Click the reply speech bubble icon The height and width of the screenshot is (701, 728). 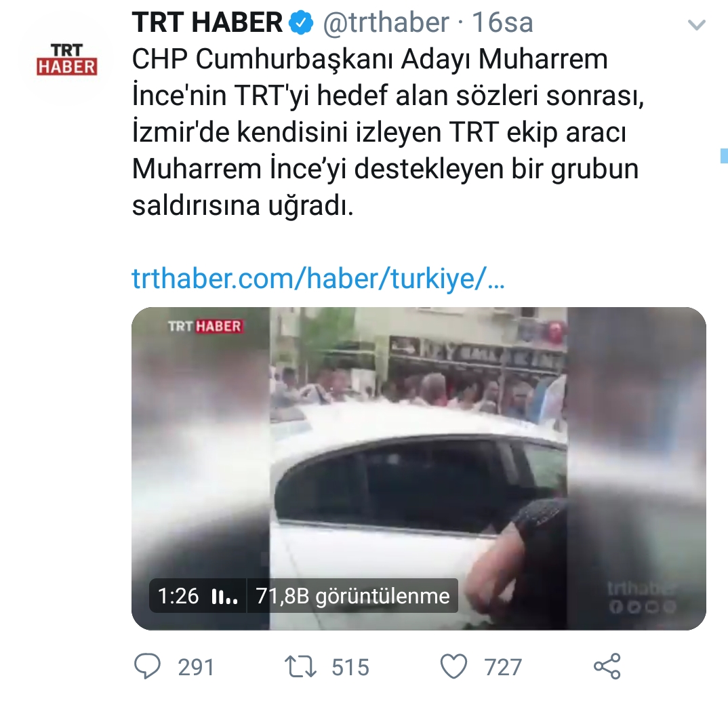coord(148,666)
